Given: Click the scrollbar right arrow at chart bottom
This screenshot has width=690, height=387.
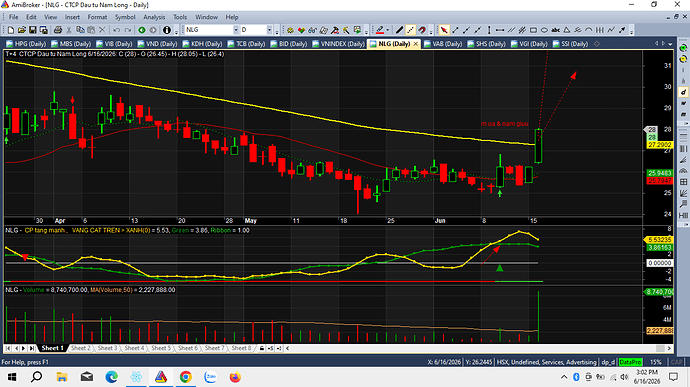Looking at the screenshot, I should point(669,348).
